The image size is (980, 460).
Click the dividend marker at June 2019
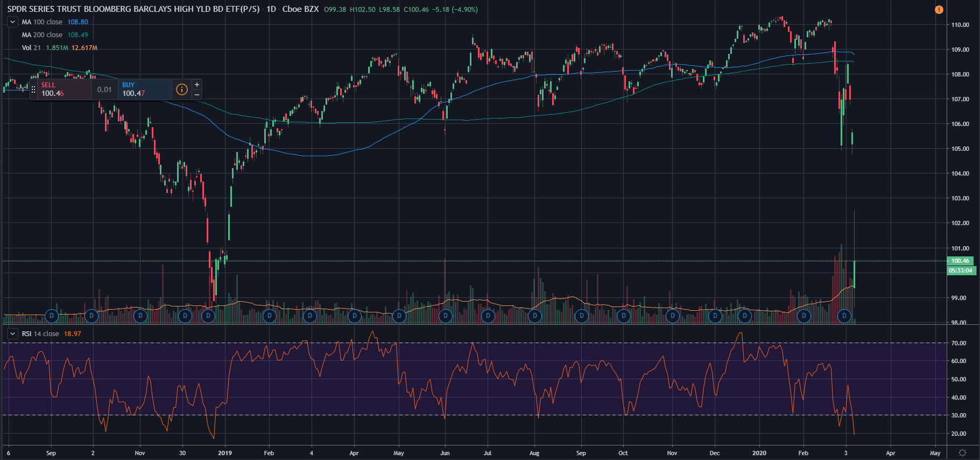[445, 316]
